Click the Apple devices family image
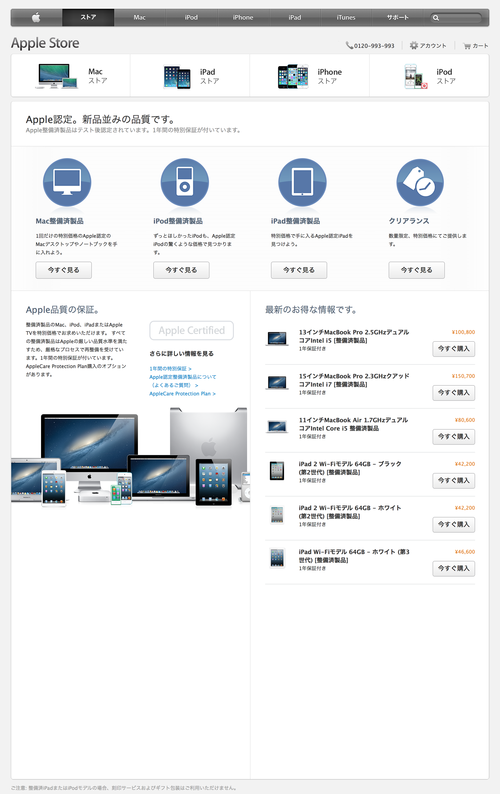Viewport: 500px width, 794px height. (130, 456)
